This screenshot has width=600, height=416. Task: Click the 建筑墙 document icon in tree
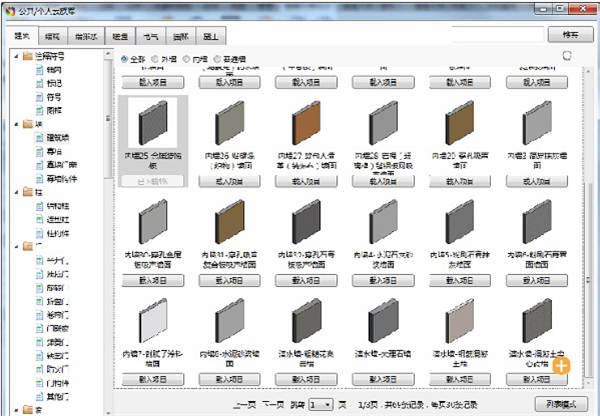pos(37,136)
